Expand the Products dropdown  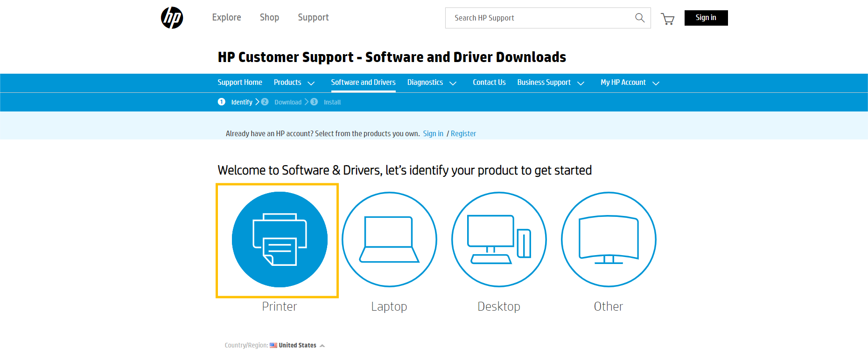pos(311,83)
